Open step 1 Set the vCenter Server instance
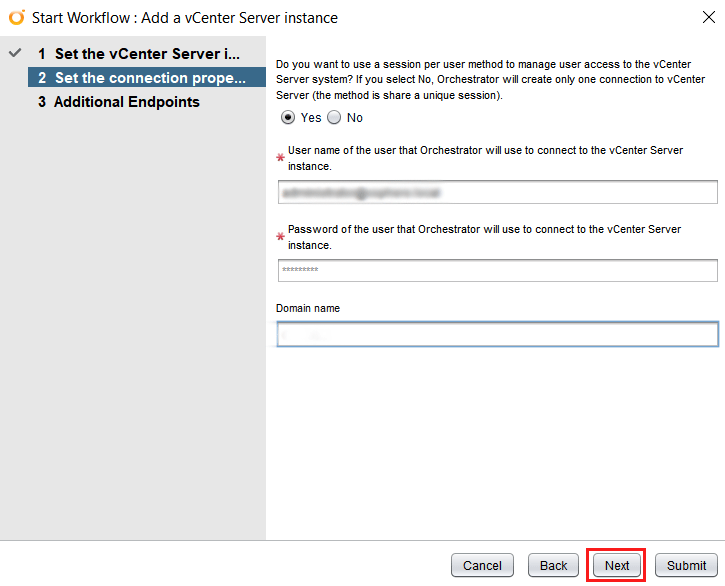Viewport: 725px width, 586px height. 147,54
